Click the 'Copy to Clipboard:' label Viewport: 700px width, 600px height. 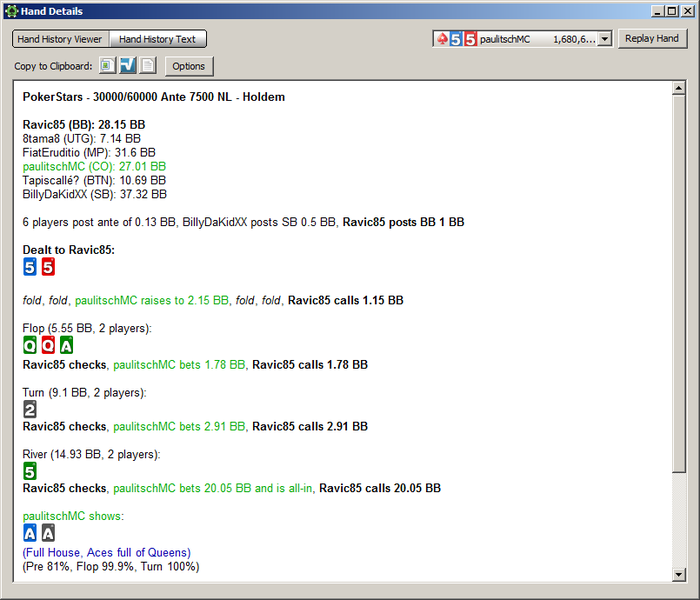(53, 66)
